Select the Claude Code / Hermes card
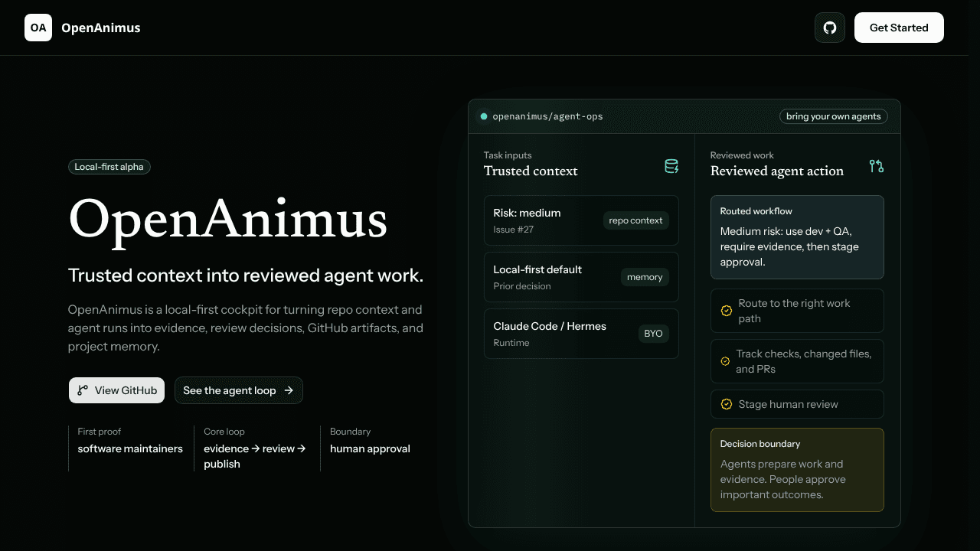 pyautogui.click(x=581, y=334)
